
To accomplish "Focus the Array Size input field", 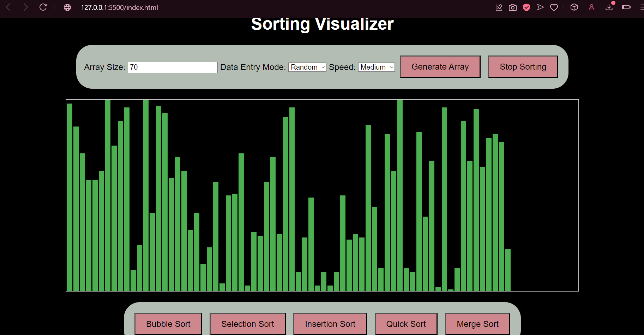I will pyautogui.click(x=173, y=67).
